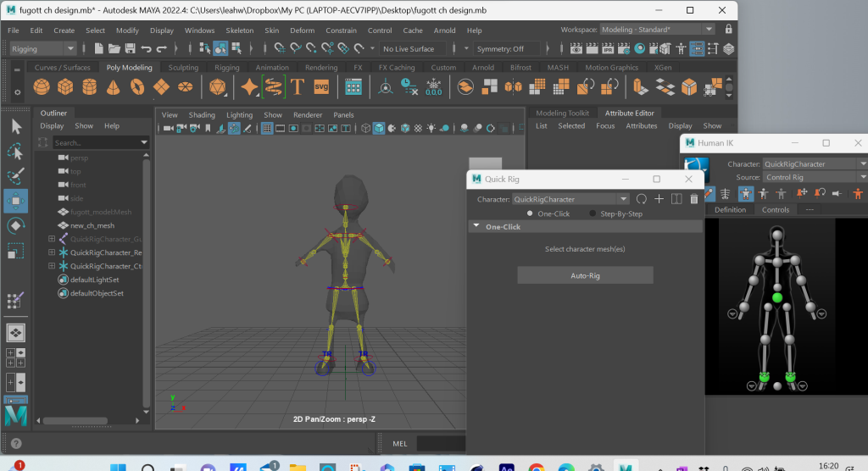Image resolution: width=868 pixels, height=471 pixels.
Task: Expand QuickRigCharacter_Re node in Outliner
Action: coord(52,252)
